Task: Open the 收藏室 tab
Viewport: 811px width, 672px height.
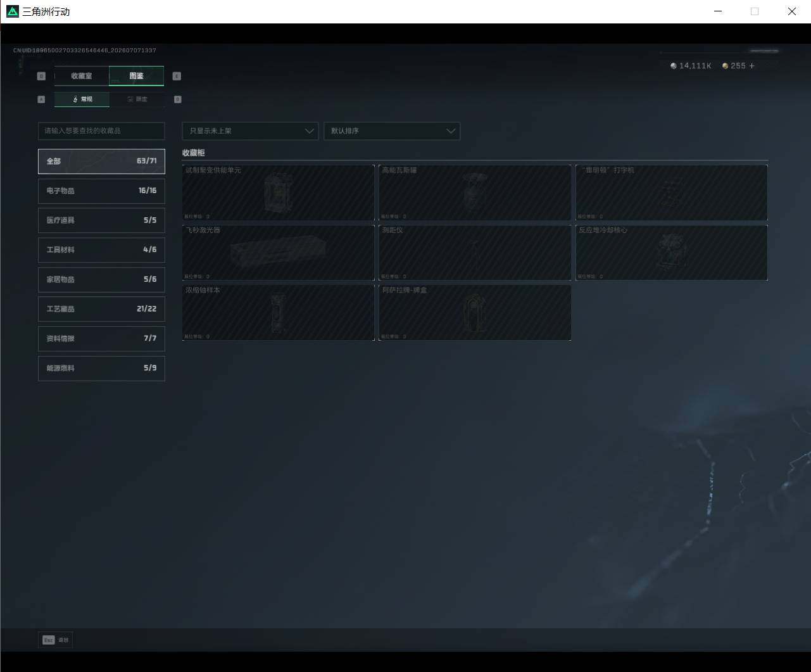Action: click(82, 76)
